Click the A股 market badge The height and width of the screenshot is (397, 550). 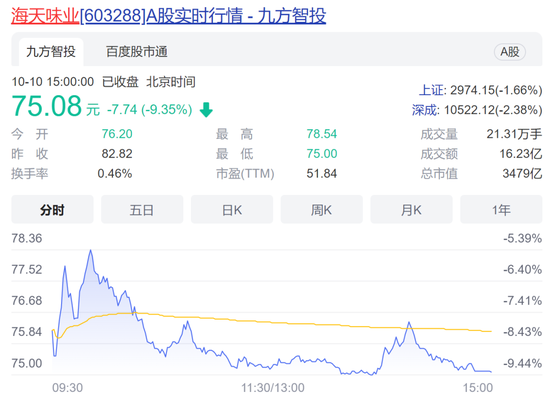pos(510,52)
